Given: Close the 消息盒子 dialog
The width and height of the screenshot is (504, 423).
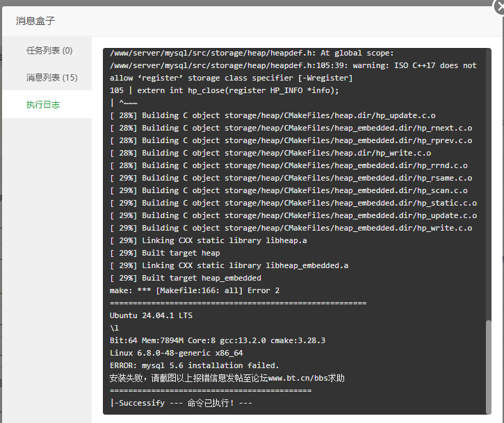Looking at the screenshot, I should [x=499, y=6].
